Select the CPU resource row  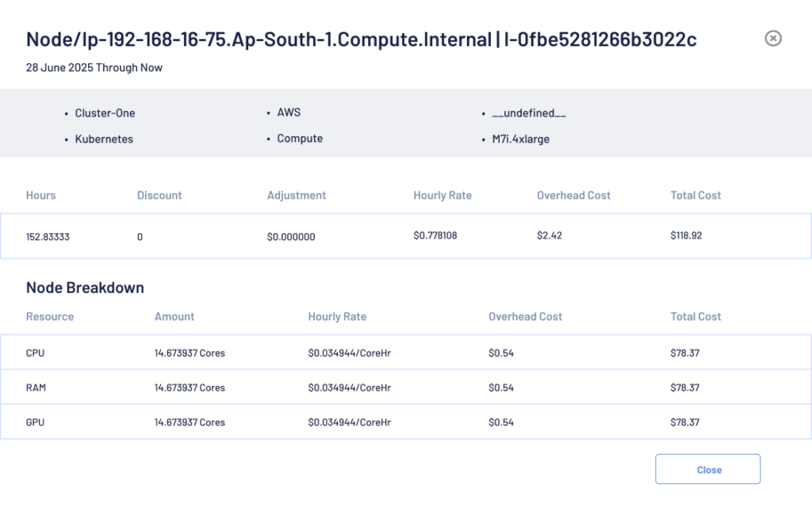tap(405, 353)
